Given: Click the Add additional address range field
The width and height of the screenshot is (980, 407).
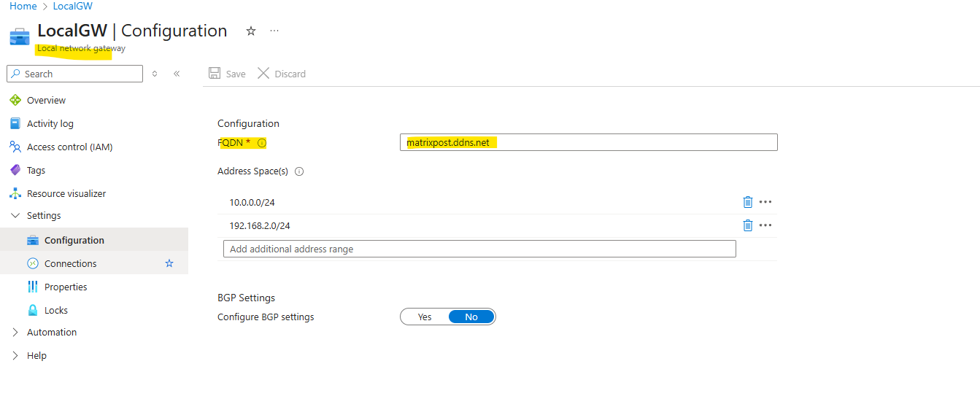Looking at the screenshot, I should click(x=479, y=249).
